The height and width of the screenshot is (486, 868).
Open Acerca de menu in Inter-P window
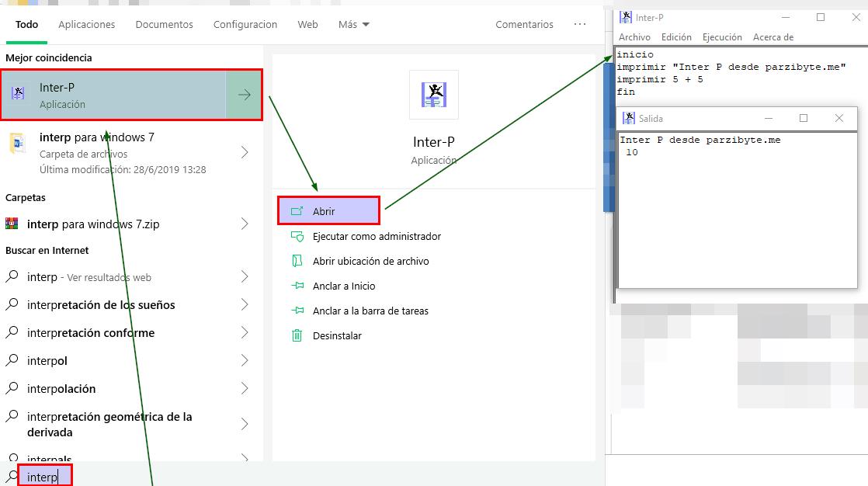[773, 37]
